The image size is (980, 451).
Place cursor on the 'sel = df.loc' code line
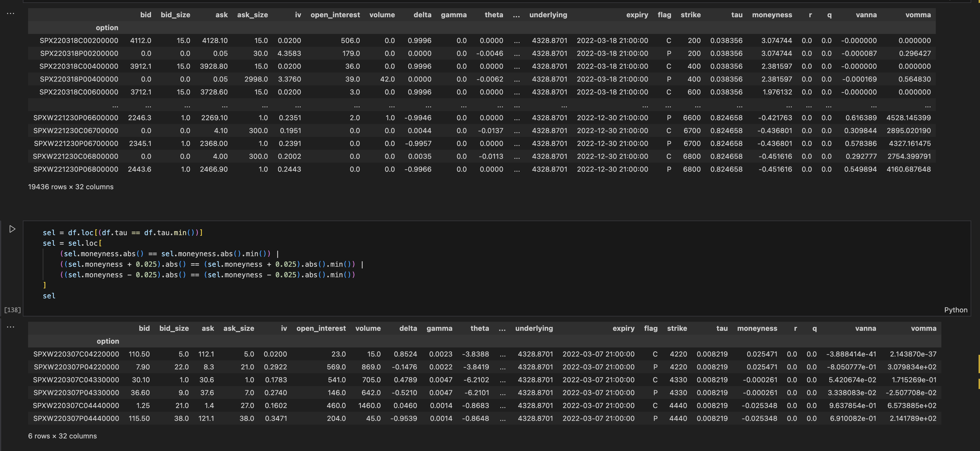[122, 233]
